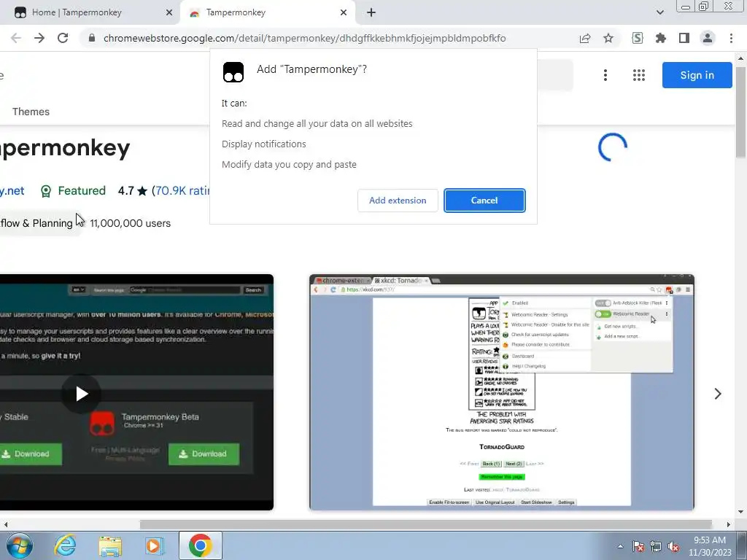Open the Google apps grid
Viewport: 747px width, 560px height.
[x=639, y=75]
